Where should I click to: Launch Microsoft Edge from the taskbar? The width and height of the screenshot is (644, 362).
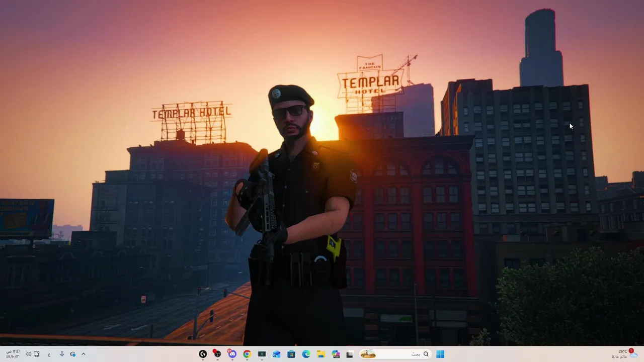tap(306, 354)
